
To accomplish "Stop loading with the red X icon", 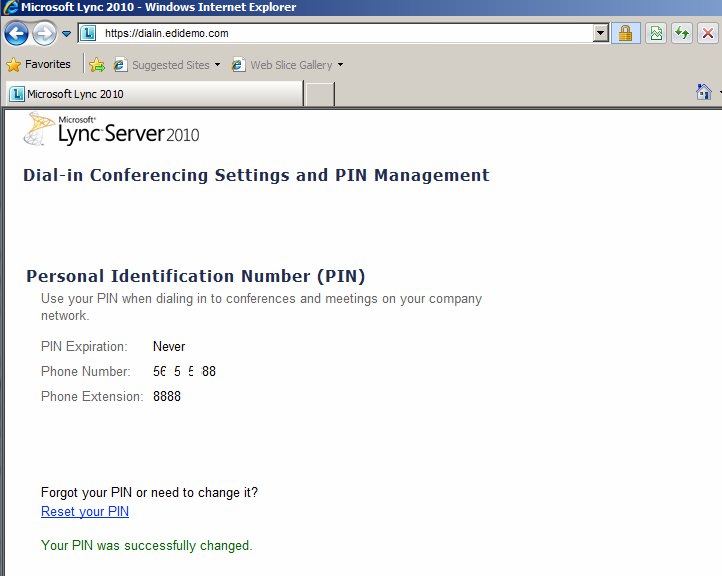I will click(x=708, y=33).
